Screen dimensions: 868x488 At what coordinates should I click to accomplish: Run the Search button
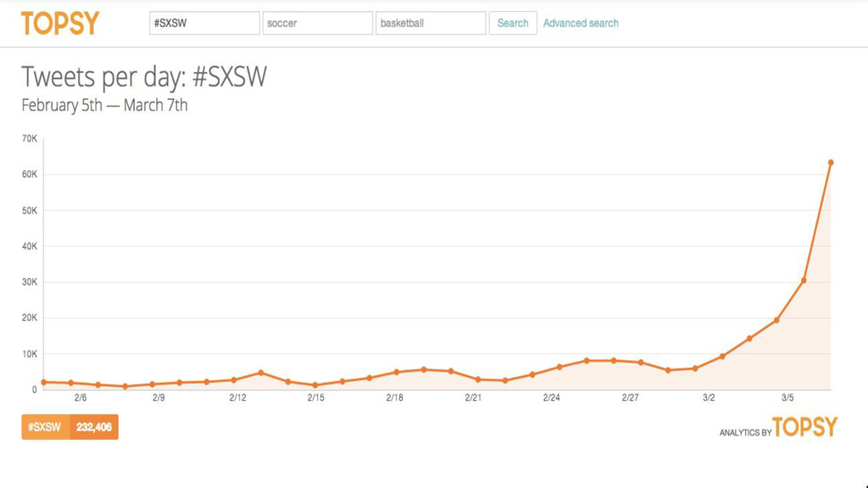click(513, 23)
